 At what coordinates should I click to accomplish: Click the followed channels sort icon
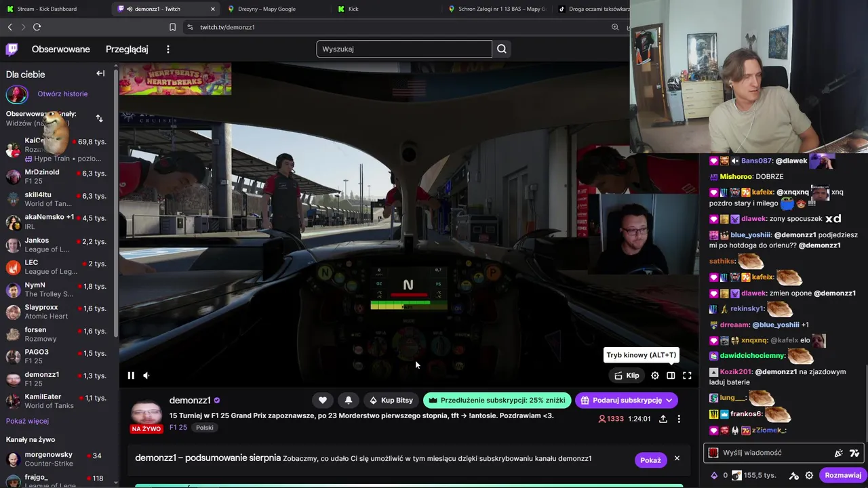pos(100,119)
